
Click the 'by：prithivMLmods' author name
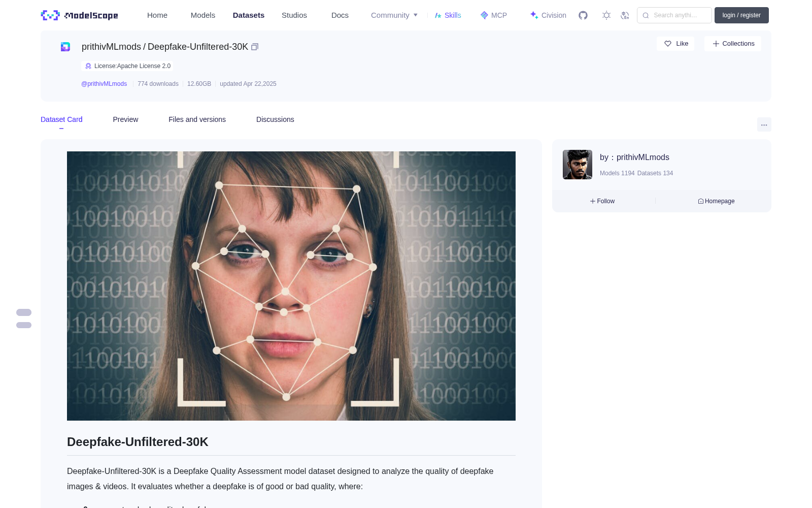coord(634,157)
